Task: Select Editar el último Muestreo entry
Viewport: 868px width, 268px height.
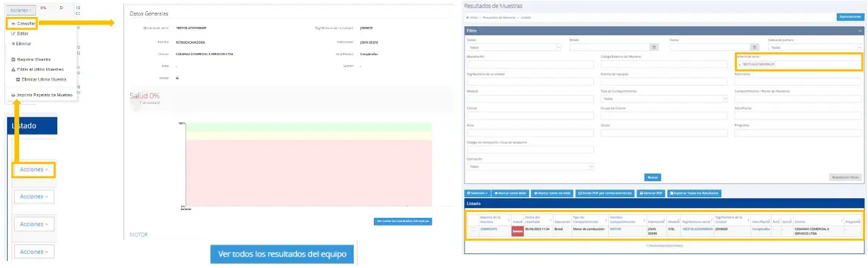Action: coord(40,70)
